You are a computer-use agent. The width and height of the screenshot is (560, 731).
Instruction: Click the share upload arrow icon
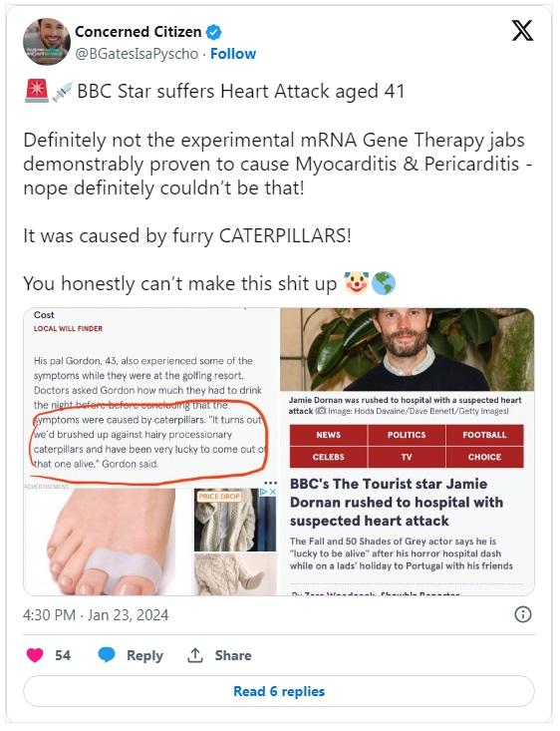pyautogui.click(x=194, y=655)
